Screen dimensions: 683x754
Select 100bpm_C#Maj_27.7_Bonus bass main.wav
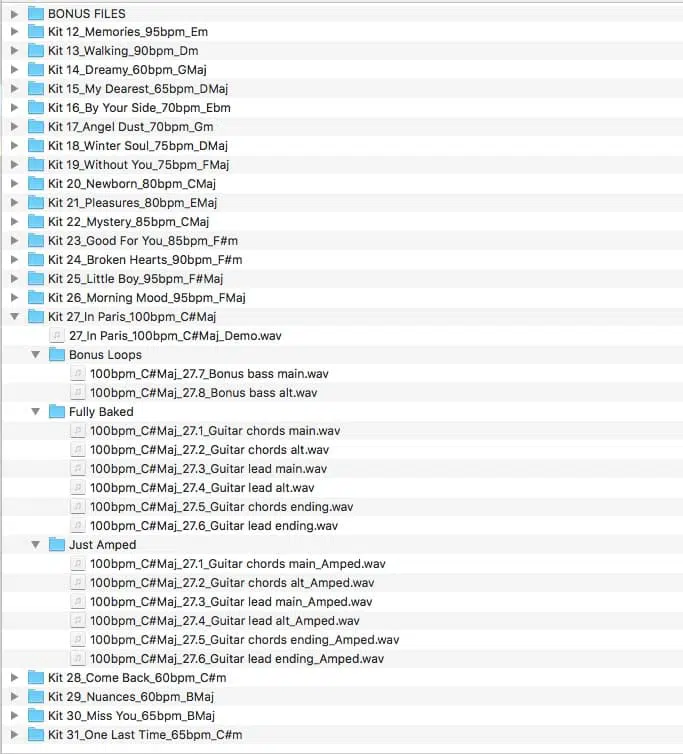click(x=209, y=374)
